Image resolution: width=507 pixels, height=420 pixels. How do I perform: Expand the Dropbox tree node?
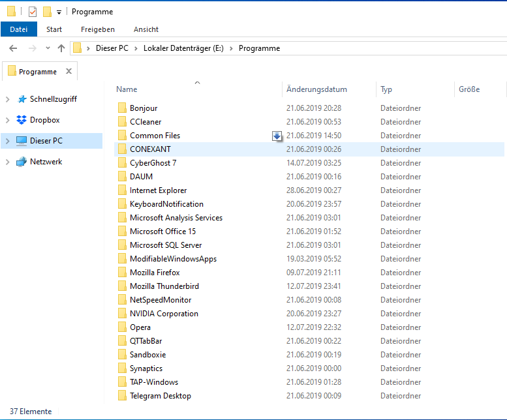pyautogui.click(x=7, y=120)
